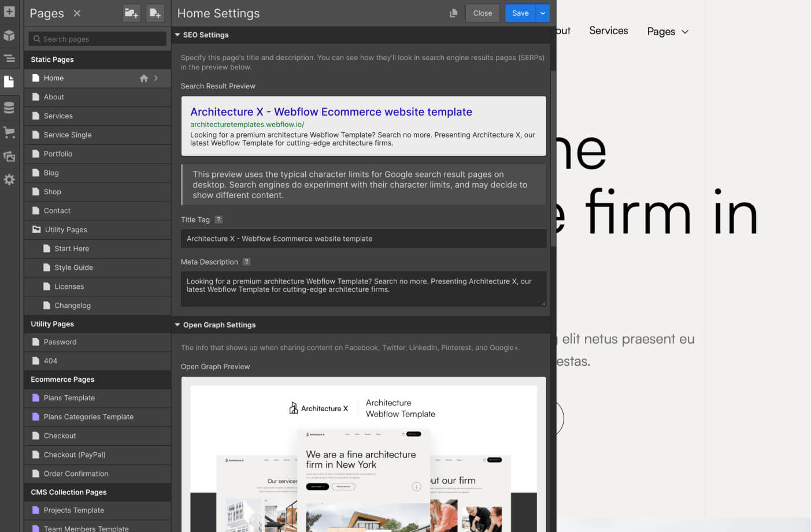Click the Search pages input field
The image size is (811, 532).
click(x=97, y=39)
